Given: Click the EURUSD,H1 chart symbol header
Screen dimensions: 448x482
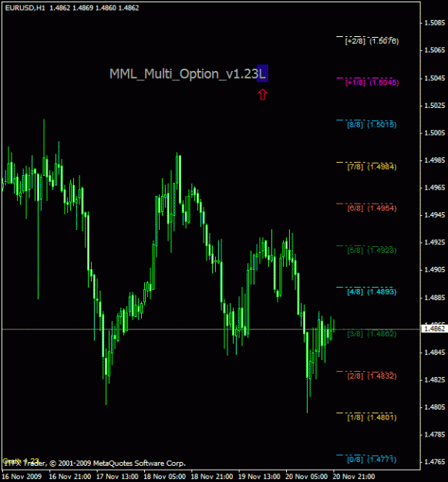Looking at the screenshot, I should tap(25, 8).
